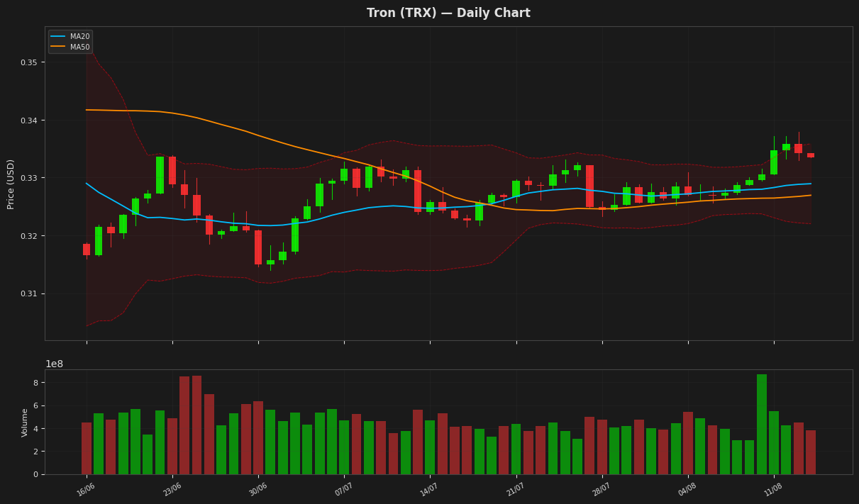Click the 23/06 date label
This screenshot has width=859, height=504.
pyautogui.click(x=173, y=489)
